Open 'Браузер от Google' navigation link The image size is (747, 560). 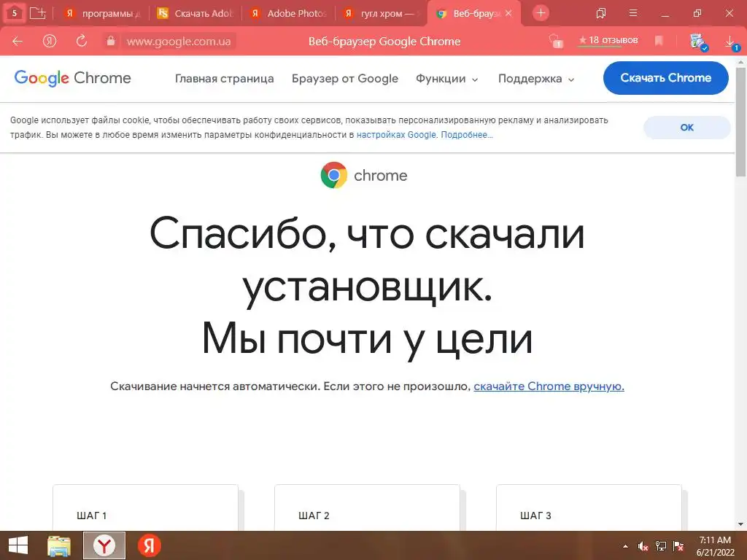(x=345, y=79)
